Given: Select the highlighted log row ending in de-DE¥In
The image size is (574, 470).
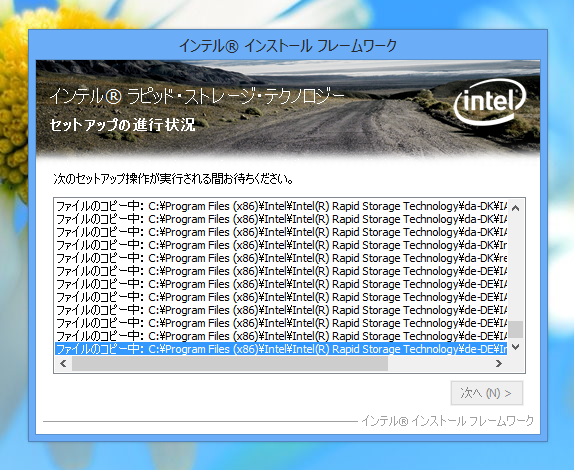Looking at the screenshot, I should (x=281, y=349).
